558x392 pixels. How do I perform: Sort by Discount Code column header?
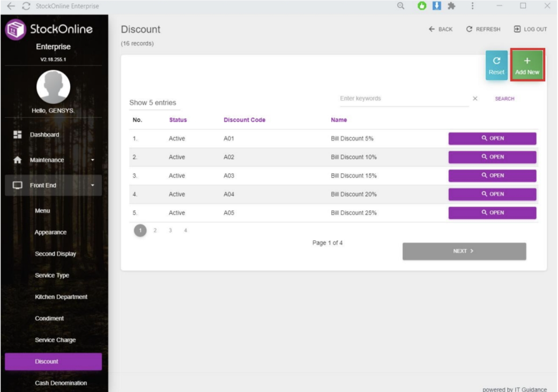click(x=244, y=120)
